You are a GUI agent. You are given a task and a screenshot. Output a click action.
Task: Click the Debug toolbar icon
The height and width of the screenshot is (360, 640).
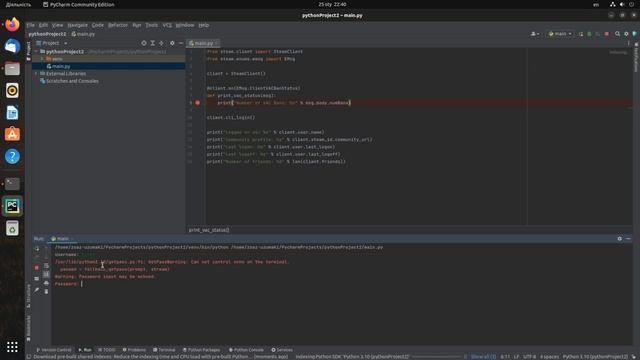click(x=589, y=34)
